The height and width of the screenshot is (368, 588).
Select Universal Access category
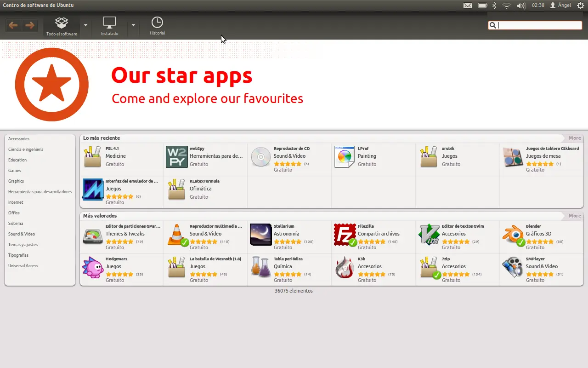(23, 266)
